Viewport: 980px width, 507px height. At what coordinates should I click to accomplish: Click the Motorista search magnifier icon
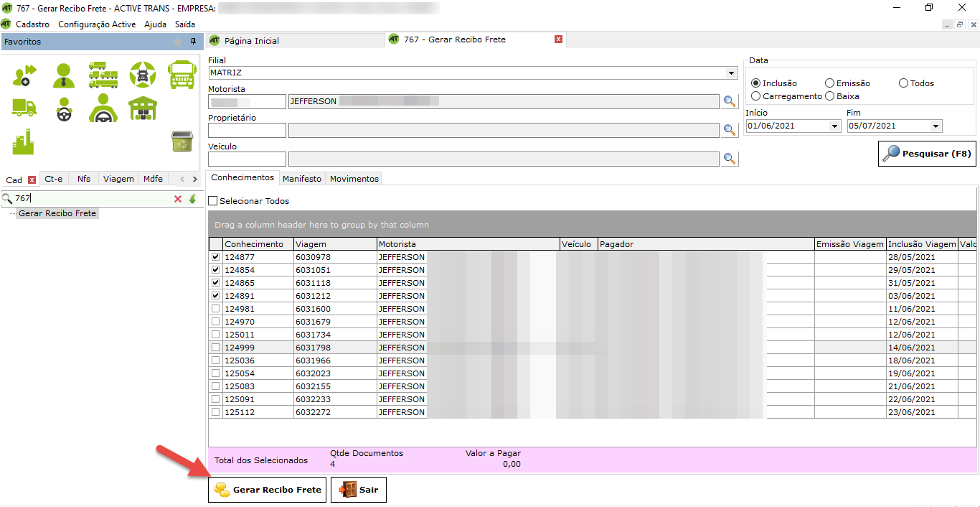[730, 101]
